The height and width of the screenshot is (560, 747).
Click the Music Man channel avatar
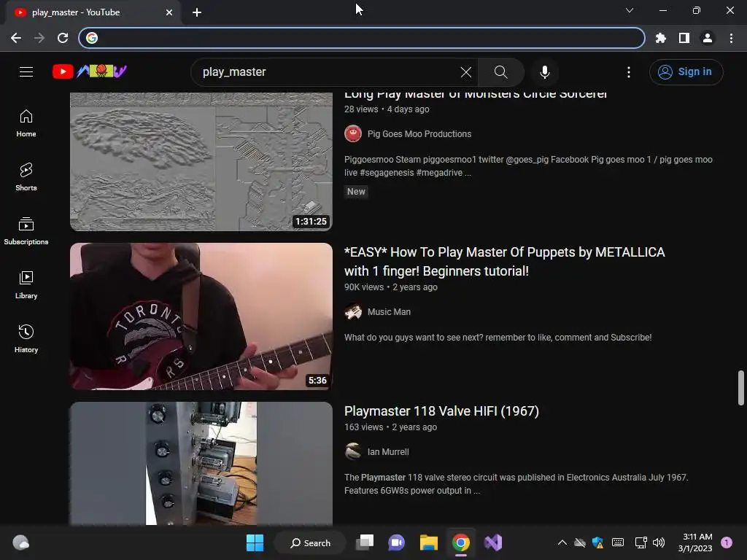(x=353, y=312)
